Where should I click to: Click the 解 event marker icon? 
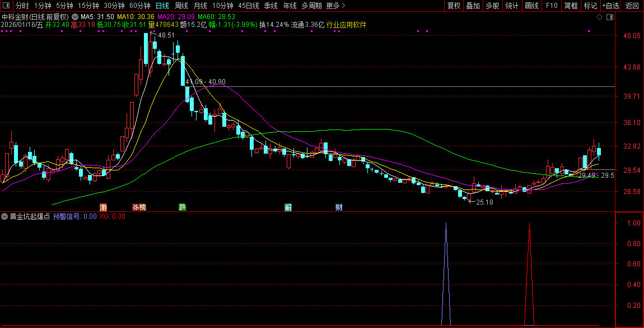pos(288,207)
